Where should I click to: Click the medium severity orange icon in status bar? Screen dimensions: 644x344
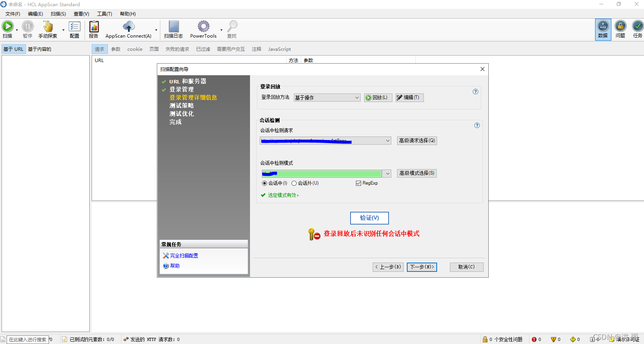coord(554,339)
